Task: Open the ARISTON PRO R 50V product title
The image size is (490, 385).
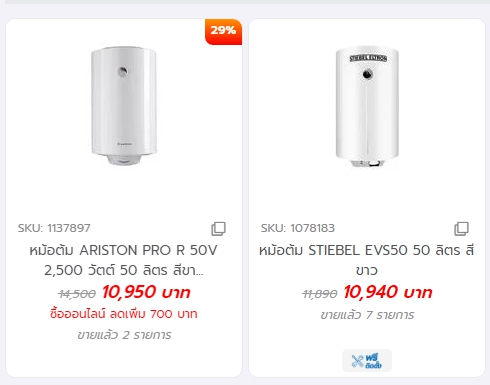Action: coord(124,260)
